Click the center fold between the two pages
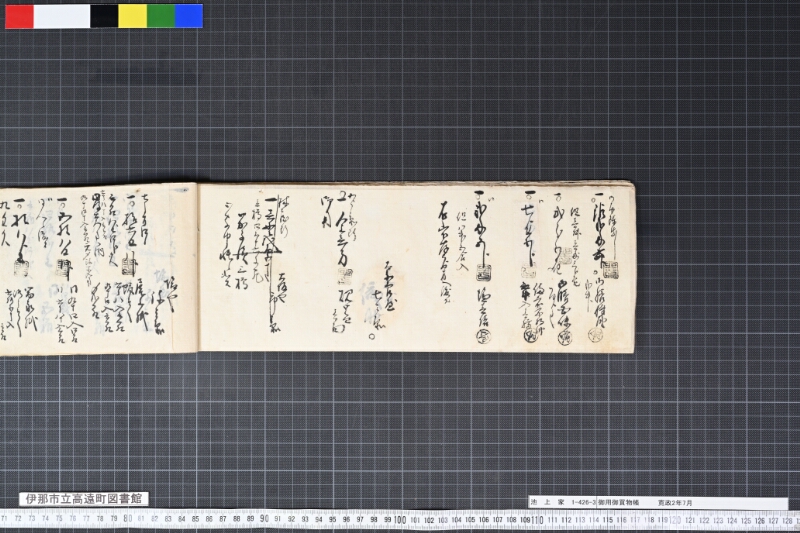 (198, 267)
